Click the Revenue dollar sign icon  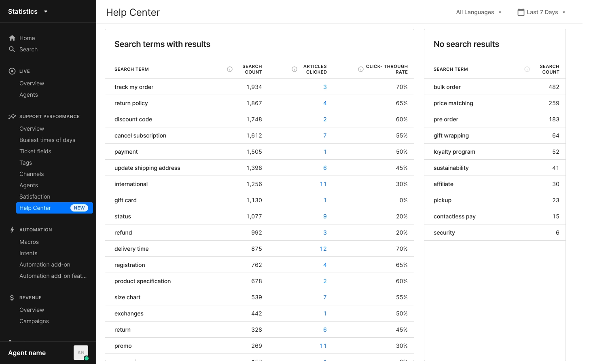12,298
